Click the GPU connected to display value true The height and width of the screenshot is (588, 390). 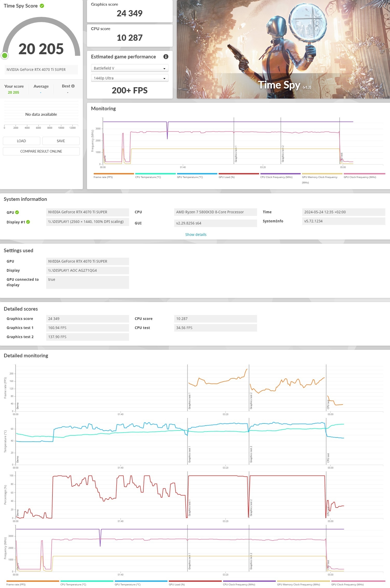click(88, 282)
